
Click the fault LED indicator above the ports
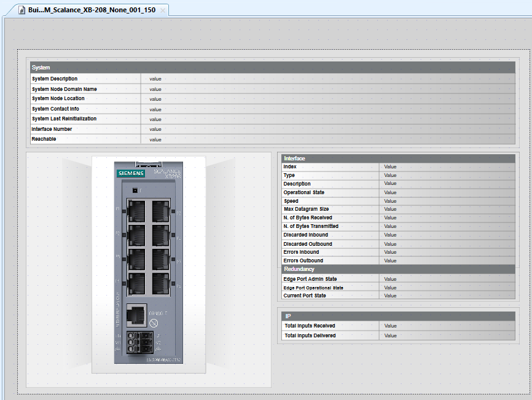click(x=135, y=189)
